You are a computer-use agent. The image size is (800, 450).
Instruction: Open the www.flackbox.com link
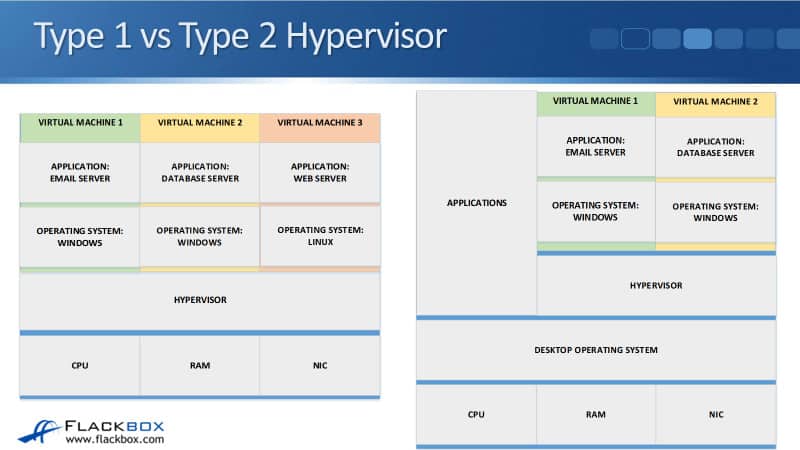tap(114, 438)
